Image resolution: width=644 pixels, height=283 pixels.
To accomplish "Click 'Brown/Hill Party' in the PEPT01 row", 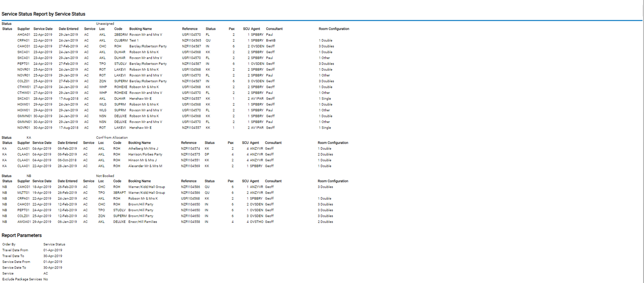I will click(141, 210).
